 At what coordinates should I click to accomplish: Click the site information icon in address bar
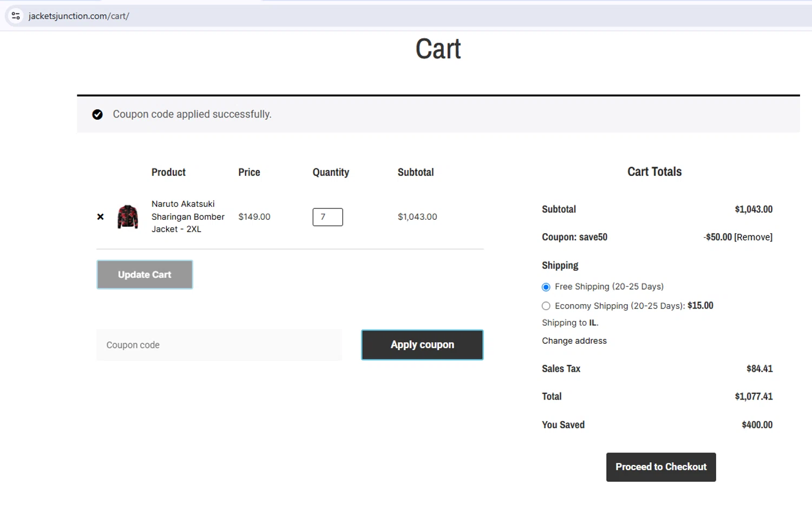click(x=16, y=16)
